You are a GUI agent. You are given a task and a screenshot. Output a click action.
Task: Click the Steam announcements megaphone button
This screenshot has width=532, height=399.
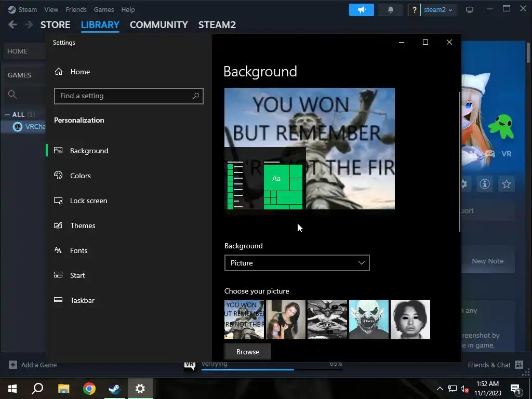pyautogui.click(x=362, y=10)
